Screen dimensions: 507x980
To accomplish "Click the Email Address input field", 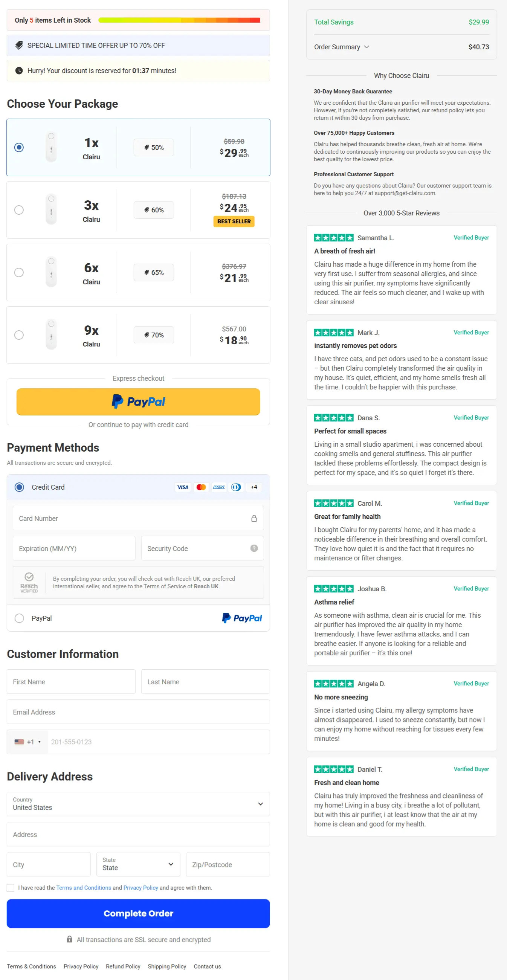I will click(x=138, y=712).
